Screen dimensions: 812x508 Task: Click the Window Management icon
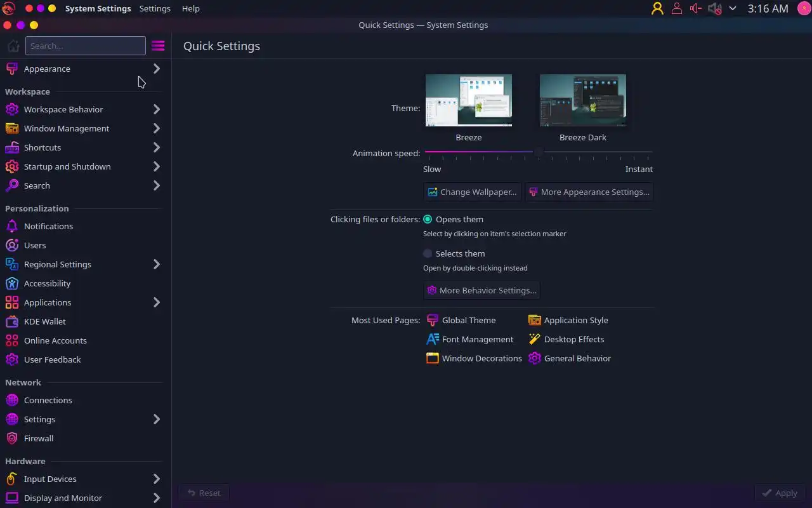(x=11, y=128)
